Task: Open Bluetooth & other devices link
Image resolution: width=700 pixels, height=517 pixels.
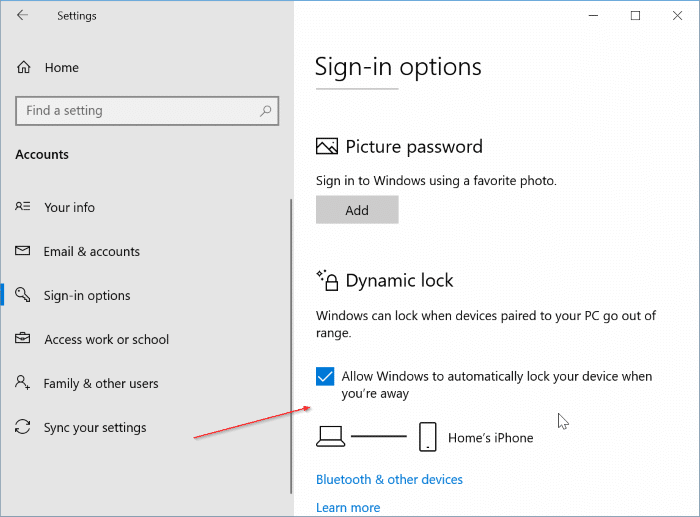Action: tap(389, 479)
